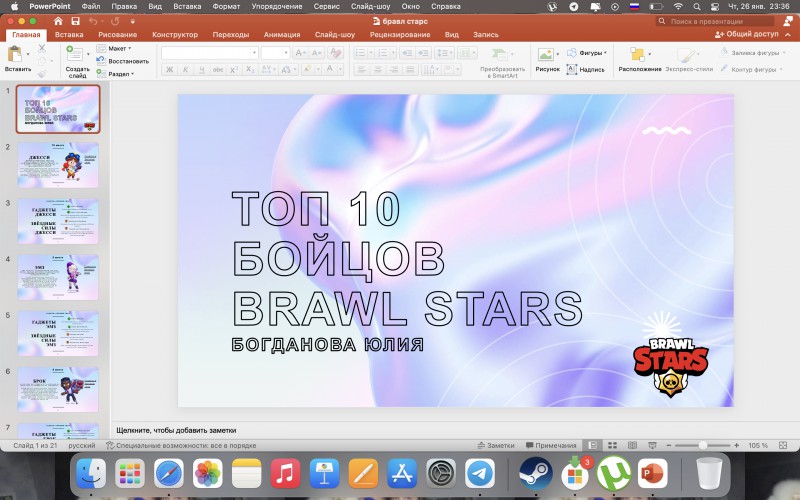The image size is (800, 500).
Task: Click the clear formatting icon
Action: (335, 53)
